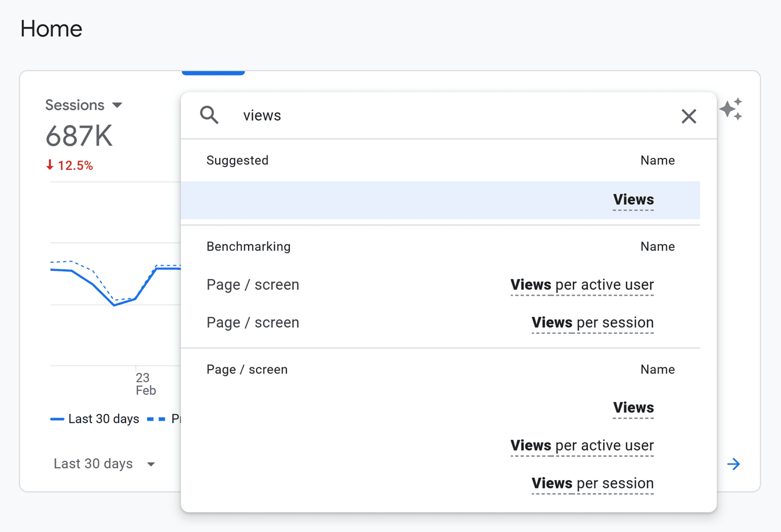Image resolution: width=781 pixels, height=532 pixels.
Task: Select the highlighted suggested Views metric
Action: coord(633,200)
